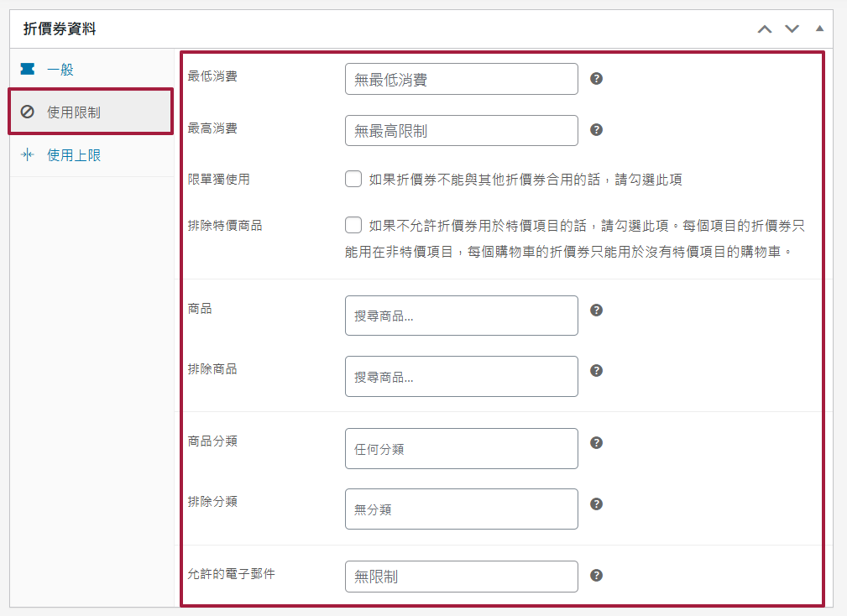Click the question mark next to 商品 field

pos(596,310)
